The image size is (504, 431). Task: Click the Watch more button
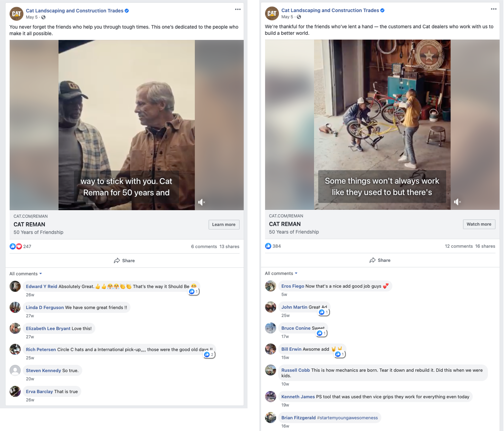point(479,224)
